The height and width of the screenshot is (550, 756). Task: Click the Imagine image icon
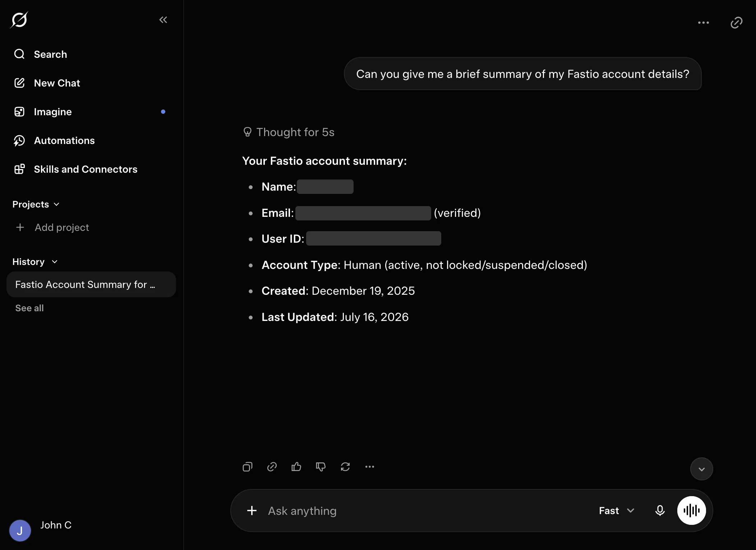pyautogui.click(x=19, y=112)
